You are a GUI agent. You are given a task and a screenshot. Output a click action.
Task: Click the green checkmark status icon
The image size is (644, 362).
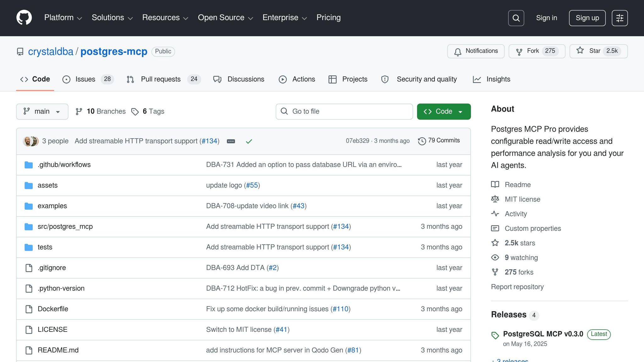(249, 141)
